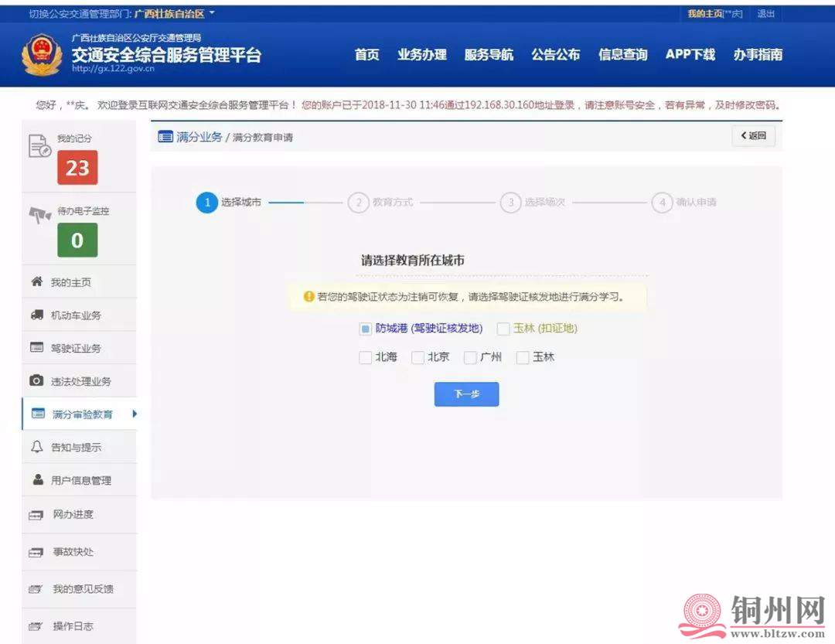Viewport: 835px width, 644px height.
Task: Click the 交通安全综合服务管理平台 title
Action: [x=167, y=54]
